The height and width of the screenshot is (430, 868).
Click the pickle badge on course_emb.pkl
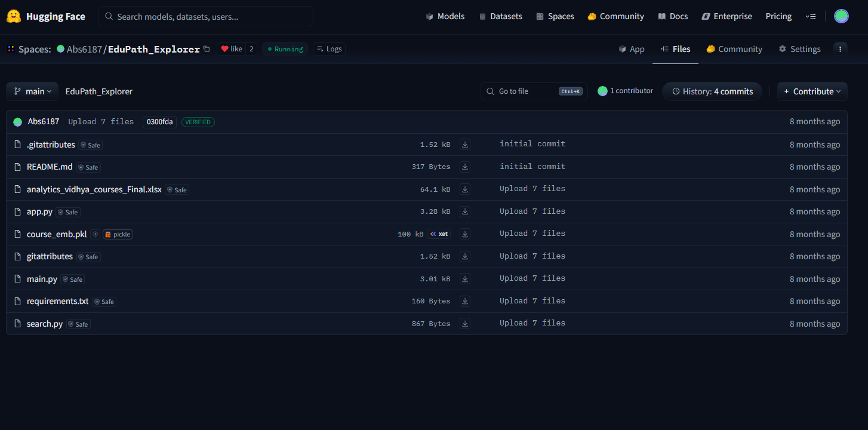click(x=118, y=235)
